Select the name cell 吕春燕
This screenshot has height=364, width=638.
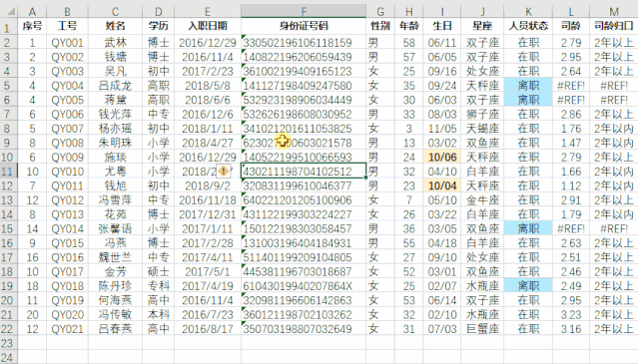tap(115, 329)
